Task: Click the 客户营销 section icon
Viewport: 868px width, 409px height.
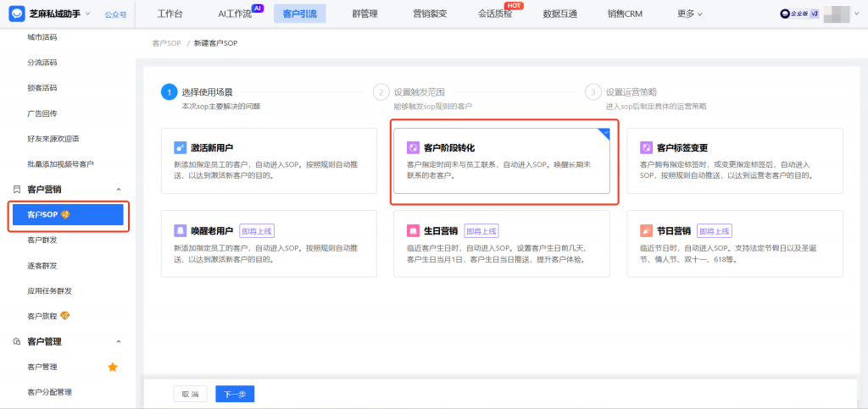Action: click(17, 190)
